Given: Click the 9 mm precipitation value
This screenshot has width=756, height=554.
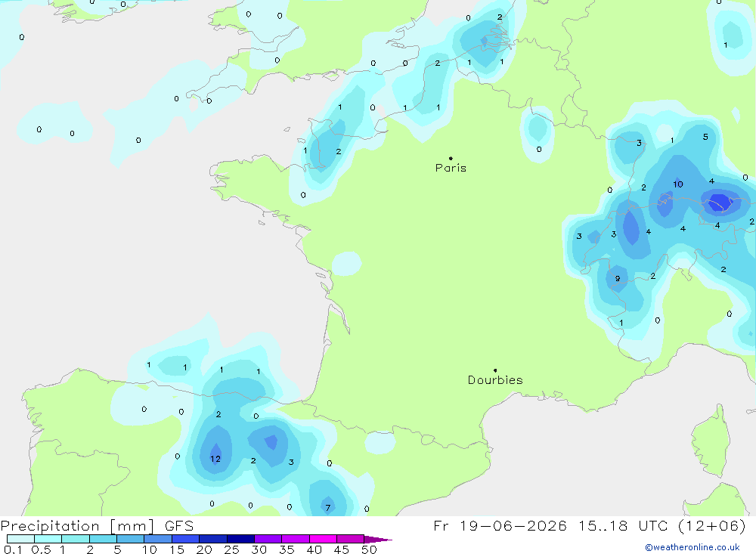Looking at the screenshot, I should 618,279.
